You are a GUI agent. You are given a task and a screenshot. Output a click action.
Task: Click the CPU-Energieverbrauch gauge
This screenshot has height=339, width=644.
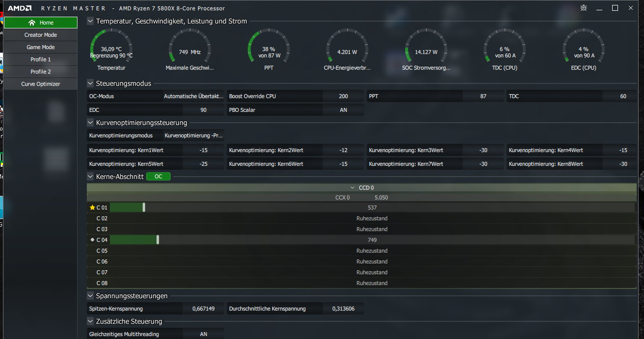(347, 50)
